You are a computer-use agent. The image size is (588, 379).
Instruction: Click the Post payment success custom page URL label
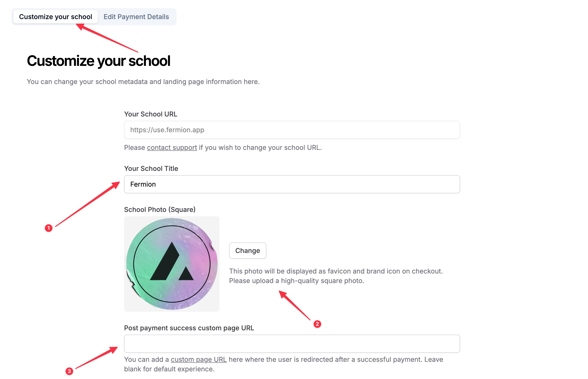pyautogui.click(x=189, y=328)
